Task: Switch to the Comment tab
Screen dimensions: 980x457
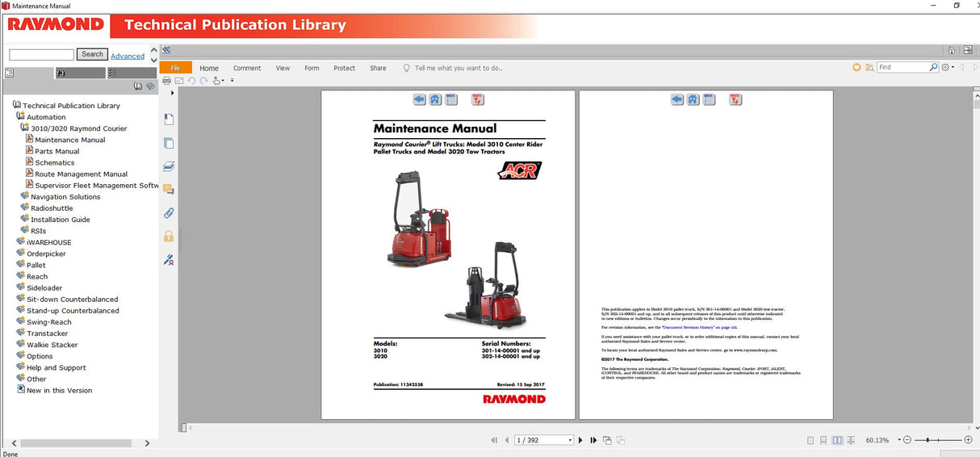Action: [x=247, y=68]
